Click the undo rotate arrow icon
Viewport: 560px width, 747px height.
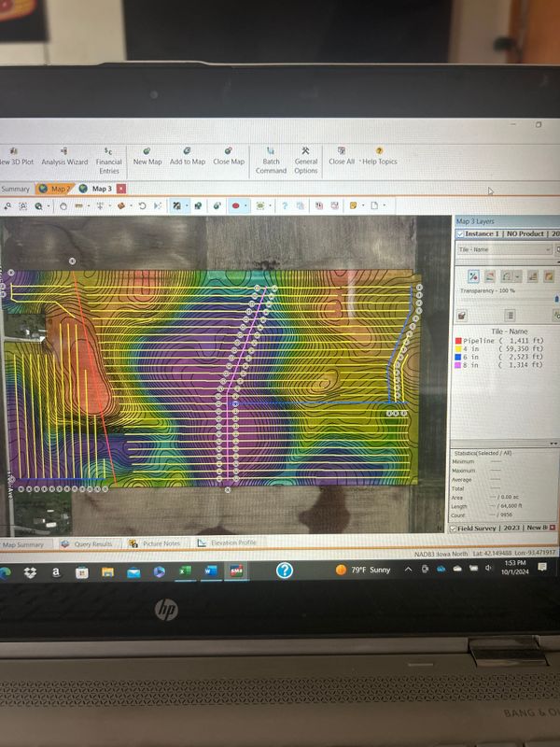(x=142, y=205)
